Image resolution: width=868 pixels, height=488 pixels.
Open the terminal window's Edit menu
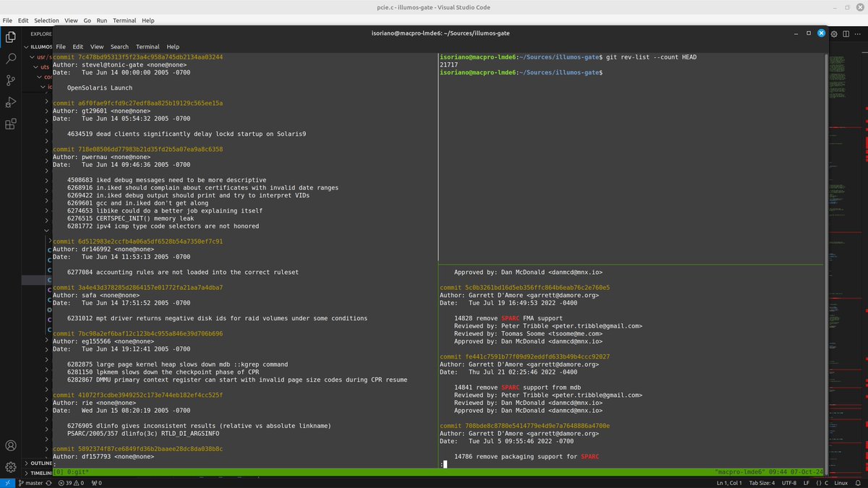point(78,46)
